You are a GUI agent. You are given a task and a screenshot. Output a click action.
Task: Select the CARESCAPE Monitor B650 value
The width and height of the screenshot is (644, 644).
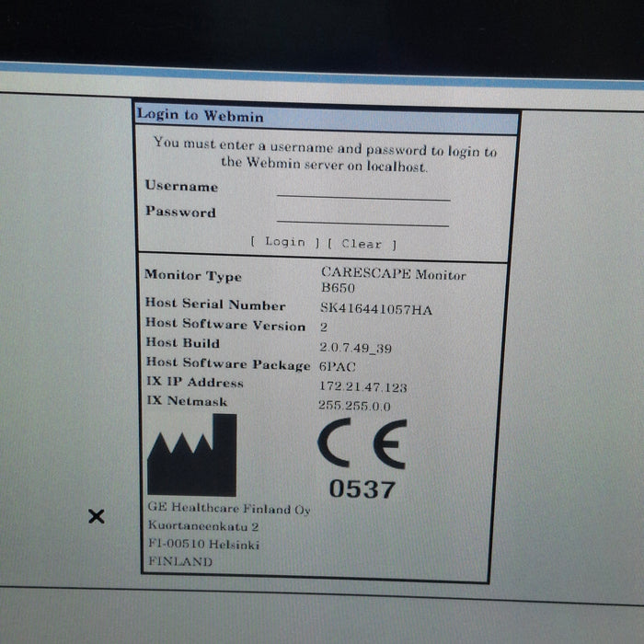(x=393, y=281)
